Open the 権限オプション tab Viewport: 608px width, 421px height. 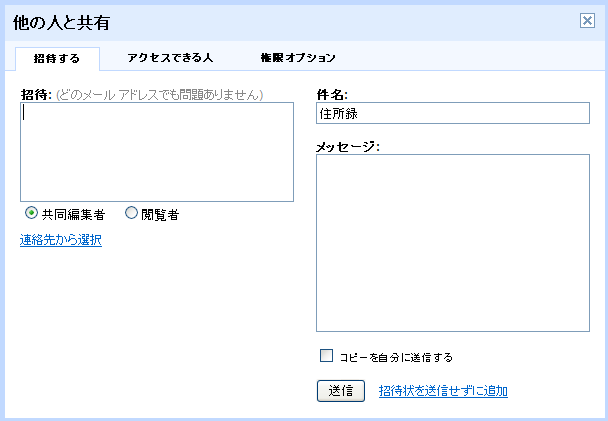click(297, 58)
